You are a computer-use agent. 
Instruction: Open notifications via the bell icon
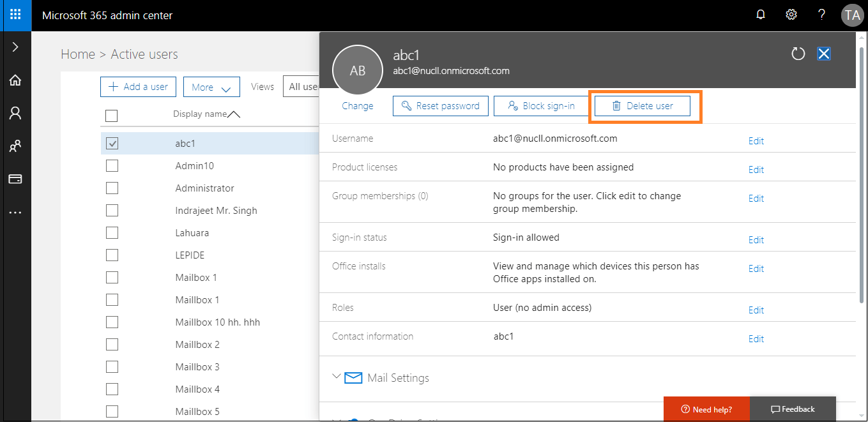760,15
